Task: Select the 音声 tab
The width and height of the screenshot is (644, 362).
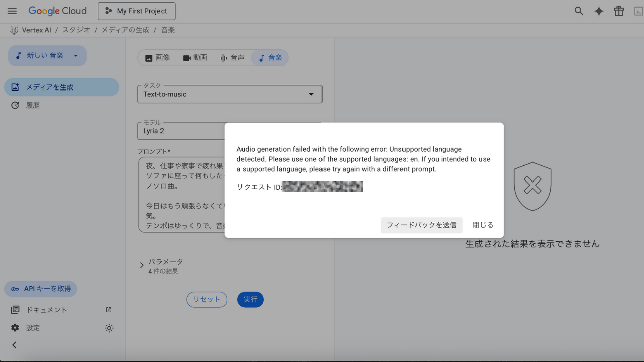Action: click(232, 58)
